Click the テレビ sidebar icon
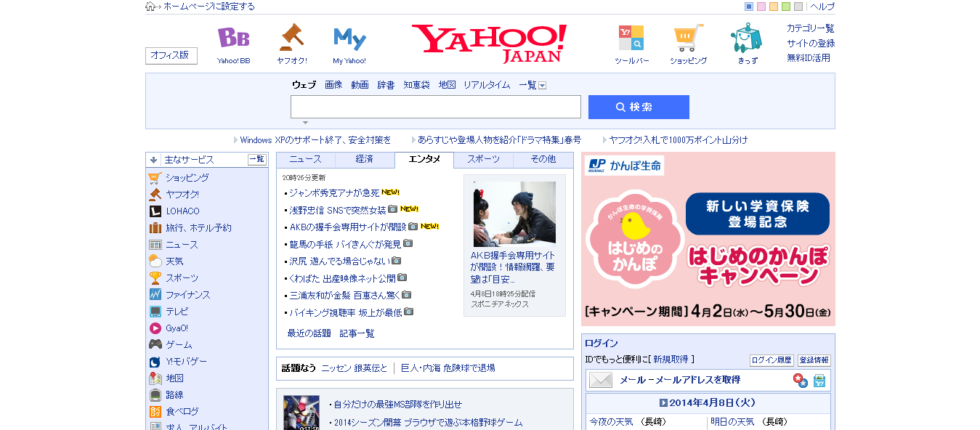The image size is (980, 430). (x=155, y=312)
